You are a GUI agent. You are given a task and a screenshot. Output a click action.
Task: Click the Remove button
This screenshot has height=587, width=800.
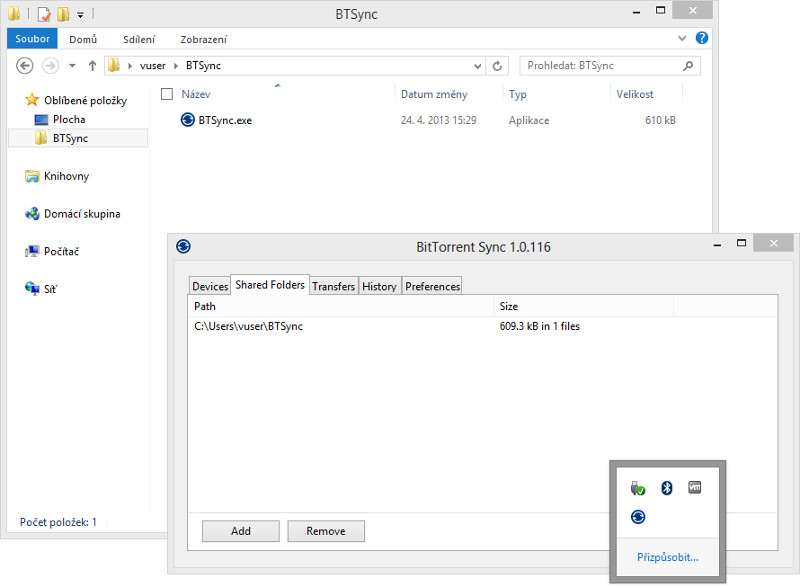point(326,531)
